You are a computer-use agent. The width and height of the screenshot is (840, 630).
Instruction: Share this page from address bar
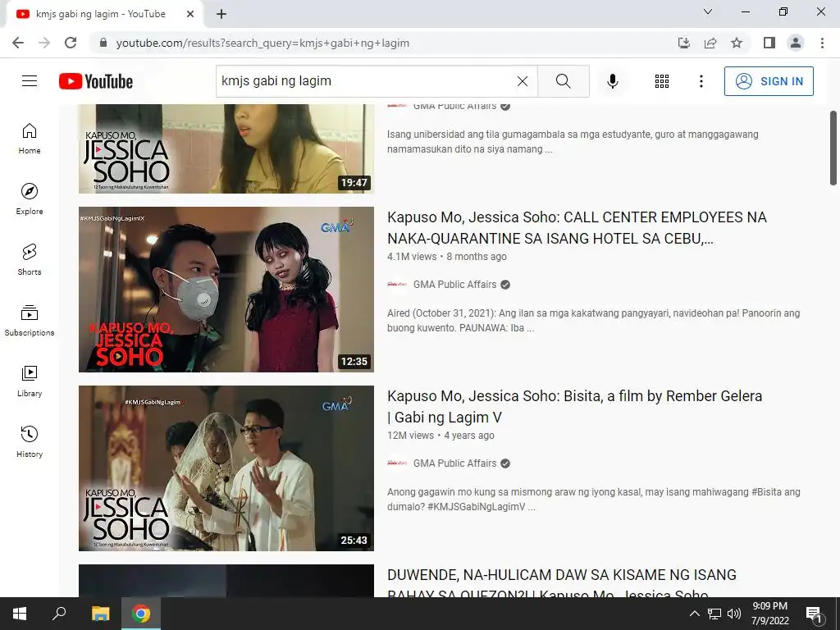710,43
